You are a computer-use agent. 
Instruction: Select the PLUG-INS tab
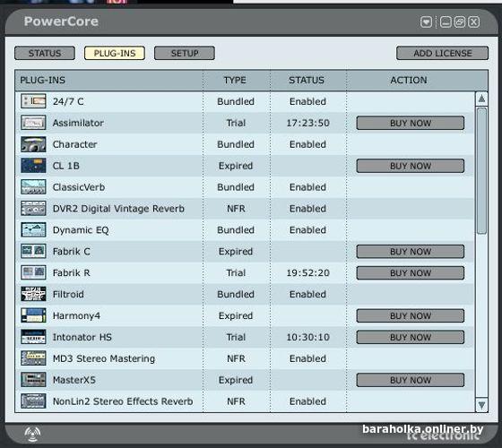pos(115,53)
